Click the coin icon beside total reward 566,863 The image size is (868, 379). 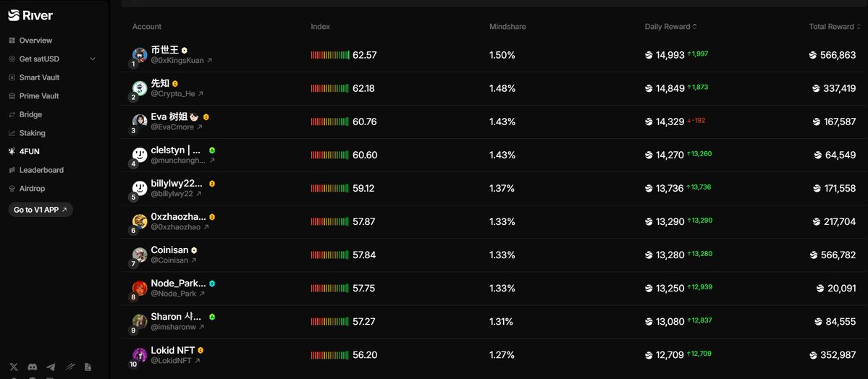(813, 55)
